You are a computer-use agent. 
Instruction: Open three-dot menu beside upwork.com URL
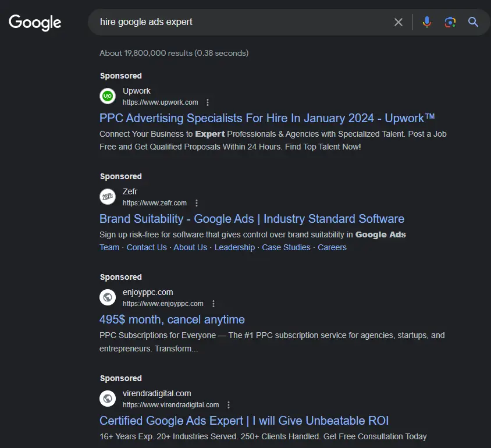pos(208,102)
